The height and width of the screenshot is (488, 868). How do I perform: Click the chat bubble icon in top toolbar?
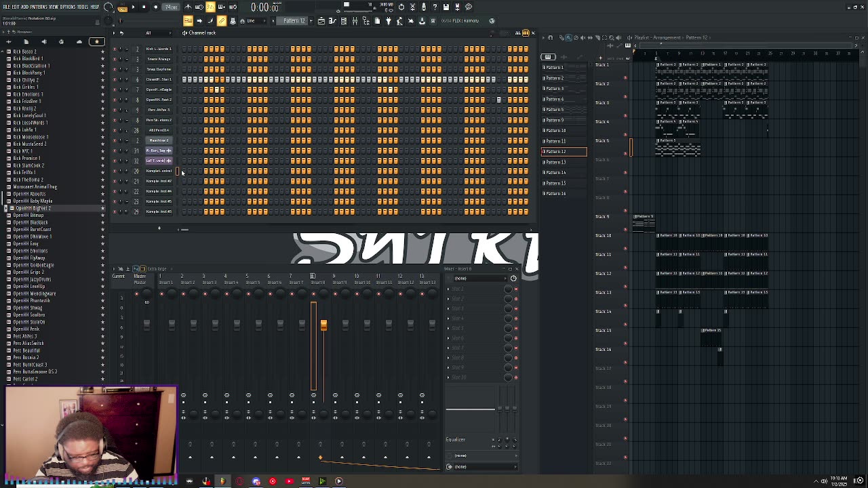tap(469, 7)
